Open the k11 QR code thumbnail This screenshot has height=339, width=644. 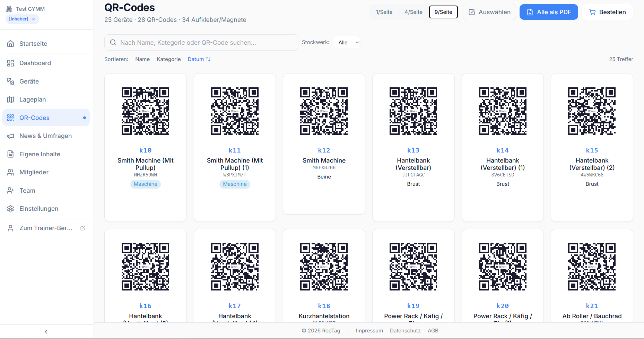[x=235, y=111]
